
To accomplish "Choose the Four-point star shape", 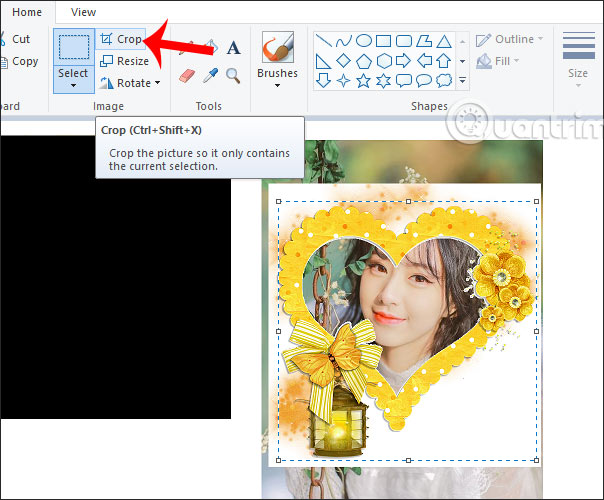I will [344, 81].
